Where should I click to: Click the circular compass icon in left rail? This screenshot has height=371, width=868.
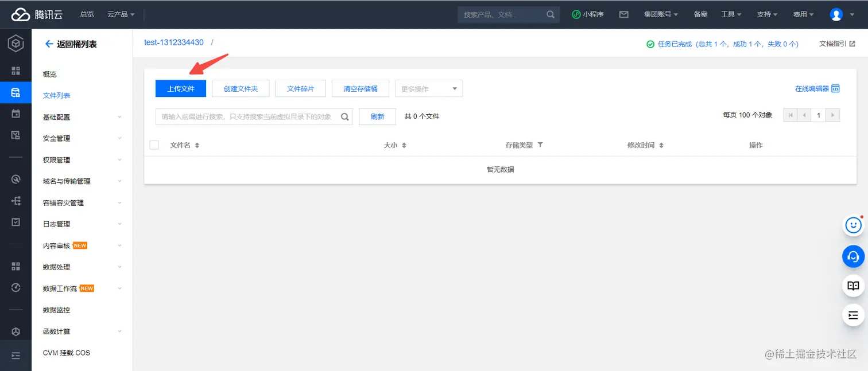[x=15, y=179]
